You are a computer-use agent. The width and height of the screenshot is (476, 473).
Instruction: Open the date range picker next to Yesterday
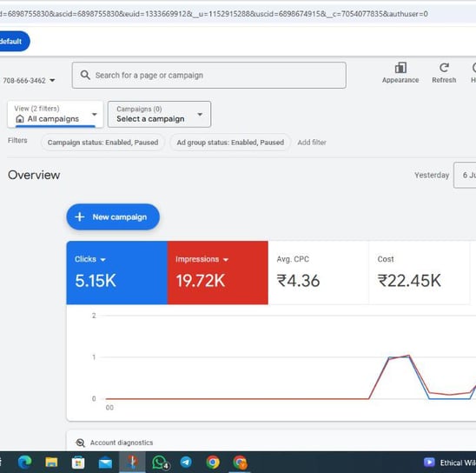click(x=465, y=175)
